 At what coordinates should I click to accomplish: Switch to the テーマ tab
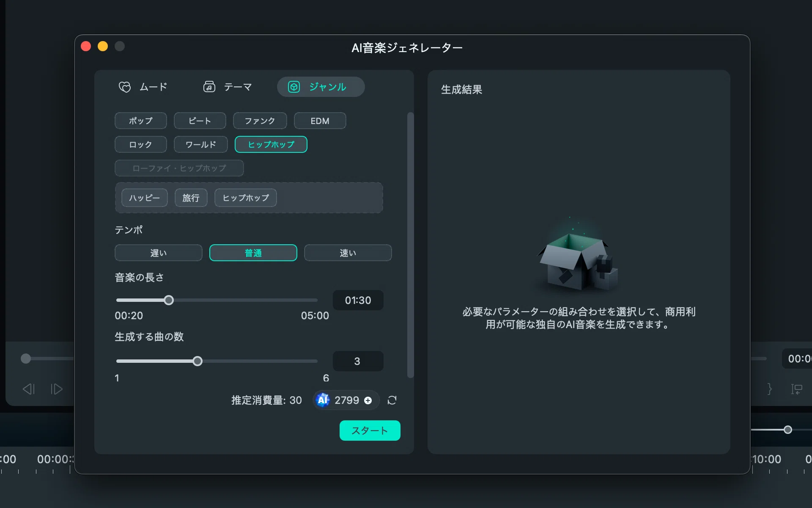(228, 87)
